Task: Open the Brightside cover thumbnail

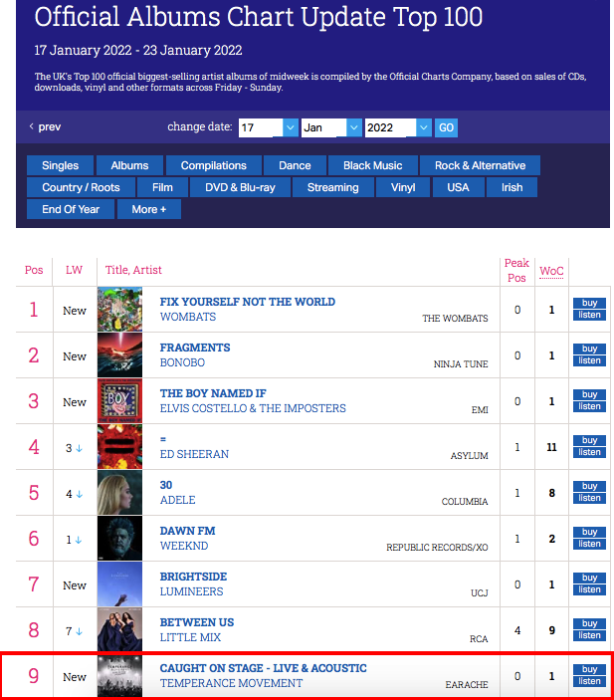Action: click(x=119, y=584)
